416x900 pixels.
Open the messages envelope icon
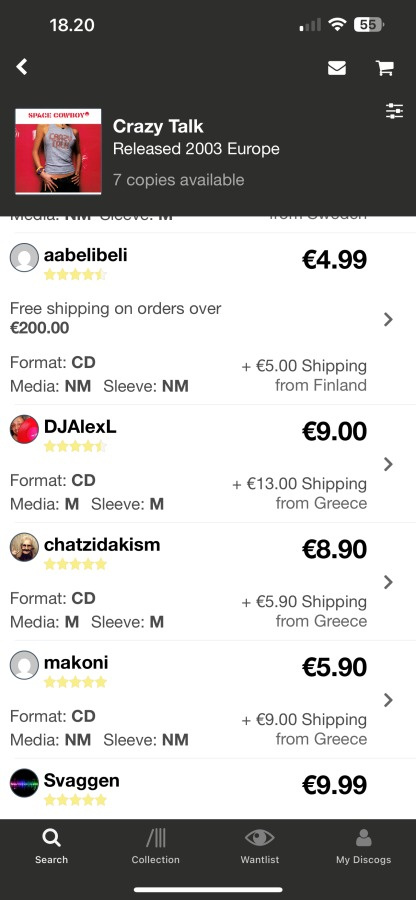(337, 68)
